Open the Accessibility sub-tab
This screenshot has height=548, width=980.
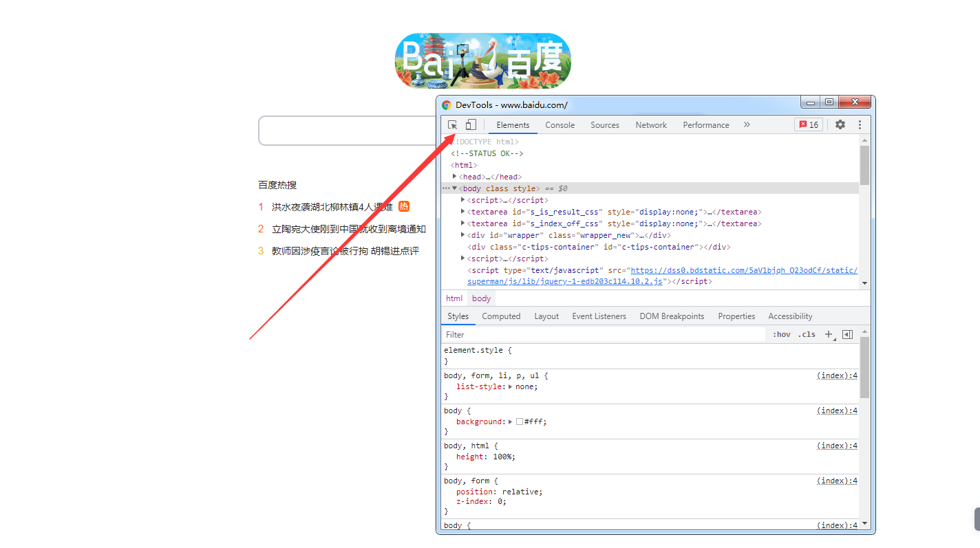[x=790, y=316]
